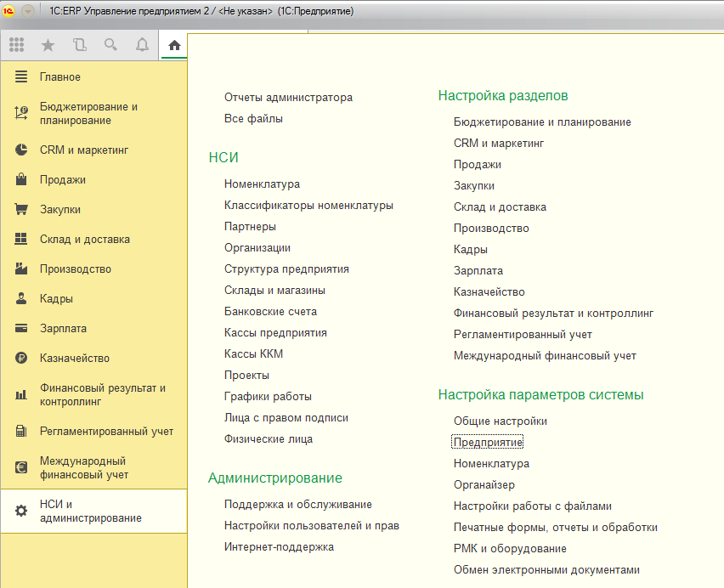Image resolution: width=724 pixels, height=588 pixels.
Task: Click the 1C application logo icon
Action: tap(8, 10)
